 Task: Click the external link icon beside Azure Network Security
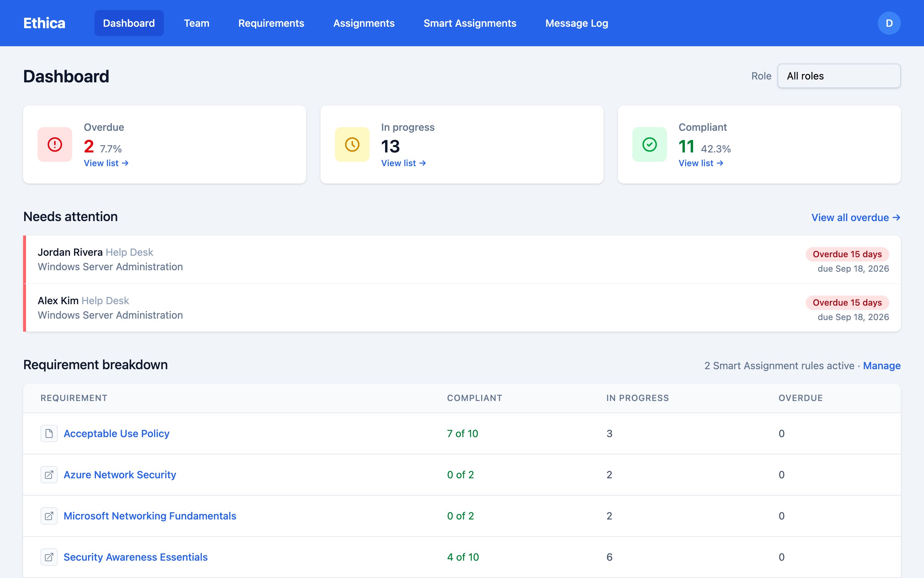pyautogui.click(x=49, y=475)
